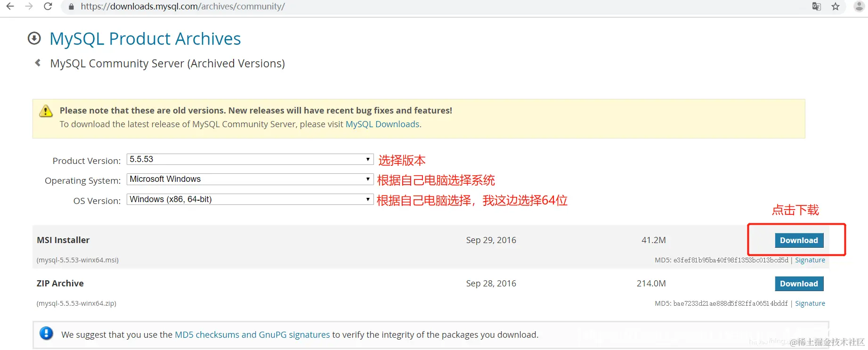Go back using the chevron beside MySQL Community Server

point(38,63)
